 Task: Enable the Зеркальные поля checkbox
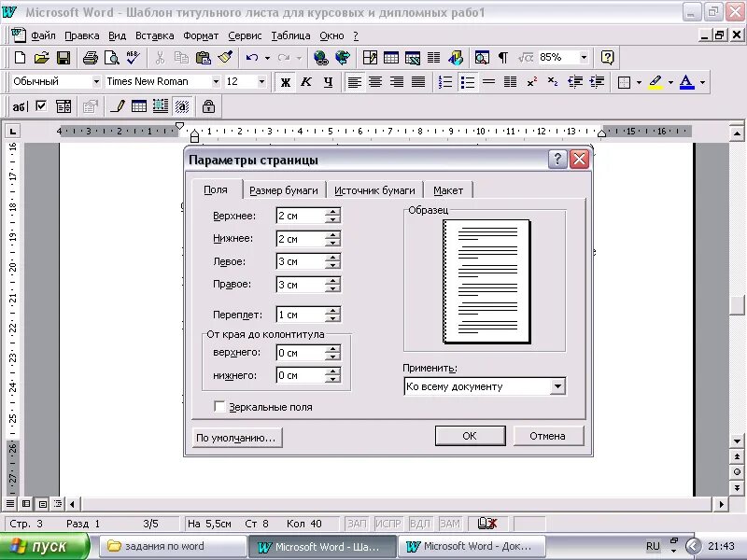click(219, 407)
